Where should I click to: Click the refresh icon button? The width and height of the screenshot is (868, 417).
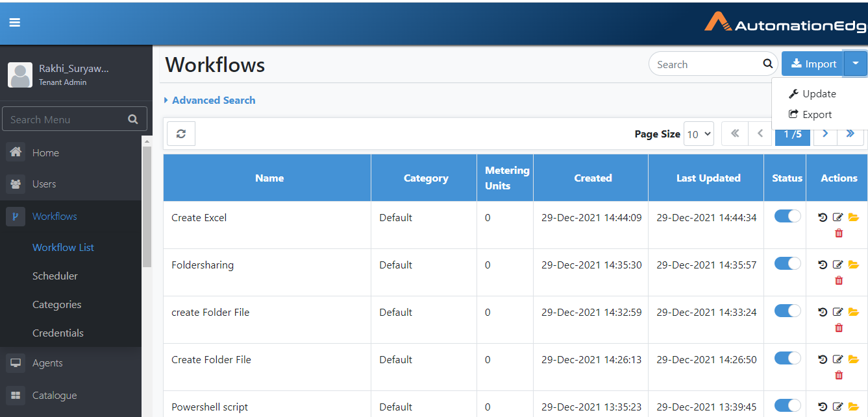coord(181,134)
